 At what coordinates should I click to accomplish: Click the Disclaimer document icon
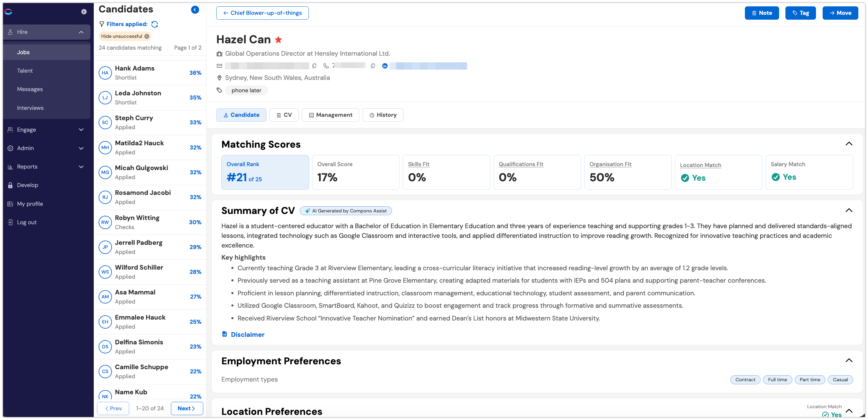click(224, 334)
